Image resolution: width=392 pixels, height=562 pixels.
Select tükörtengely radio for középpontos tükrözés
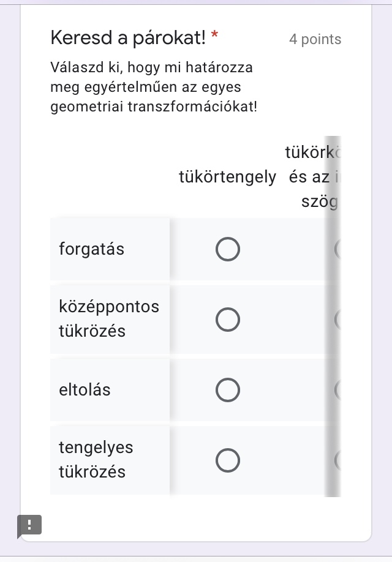[x=227, y=320]
